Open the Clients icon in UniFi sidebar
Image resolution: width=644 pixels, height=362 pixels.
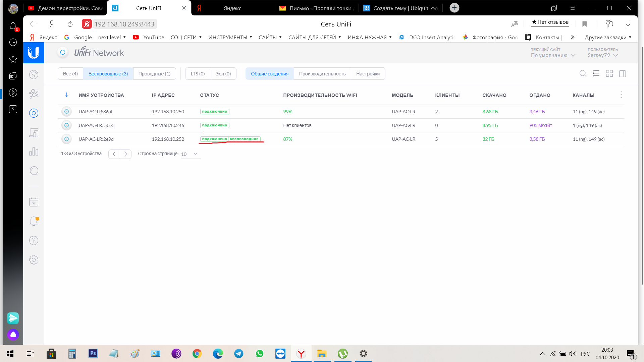click(34, 133)
